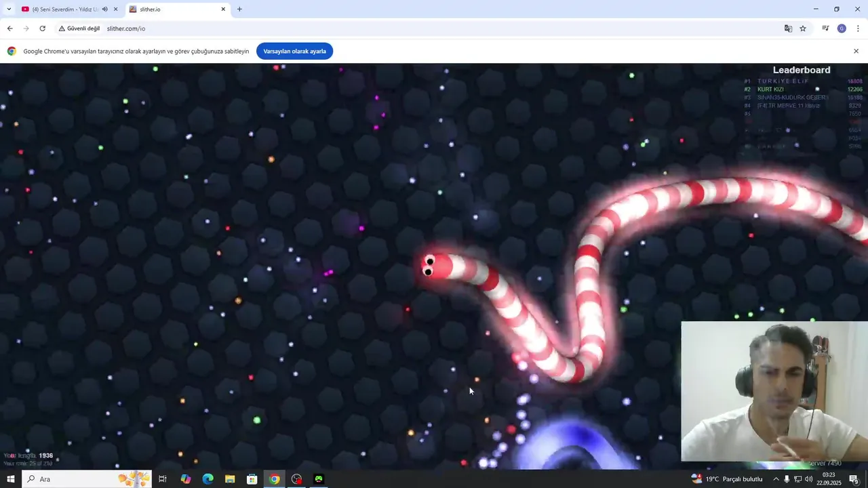
Task: Click the leaderboard score 18808
Action: 854,81
